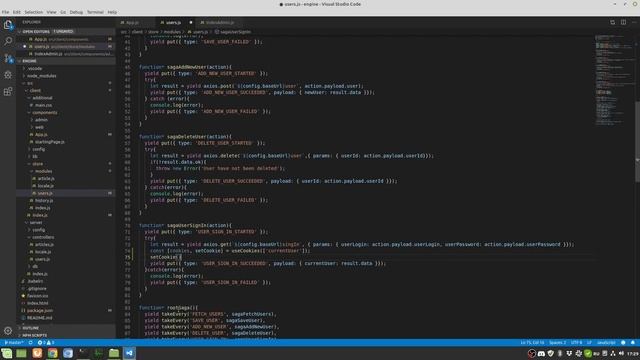Click the Open Changes icon in editor toolbar

tap(613, 22)
